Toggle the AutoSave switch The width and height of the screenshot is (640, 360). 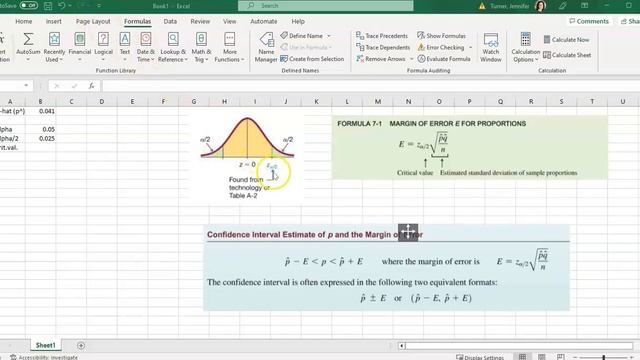29,5
